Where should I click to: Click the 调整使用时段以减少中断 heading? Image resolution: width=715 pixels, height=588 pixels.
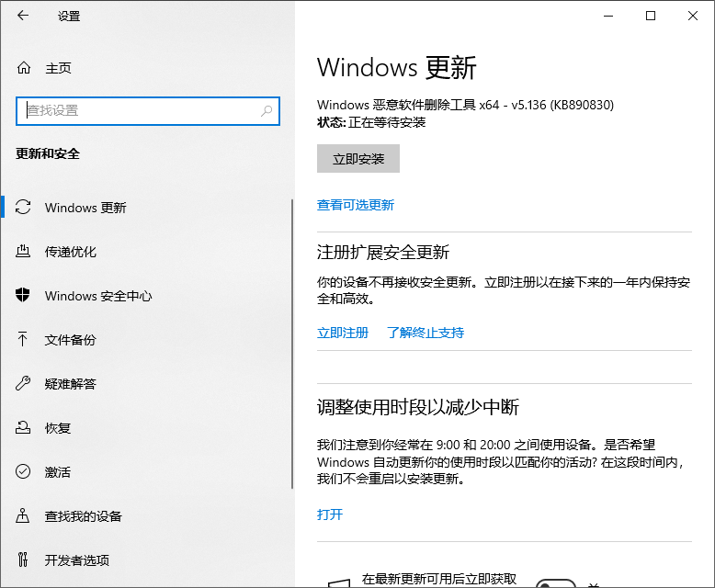pyautogui.click(x=418, y=407)
